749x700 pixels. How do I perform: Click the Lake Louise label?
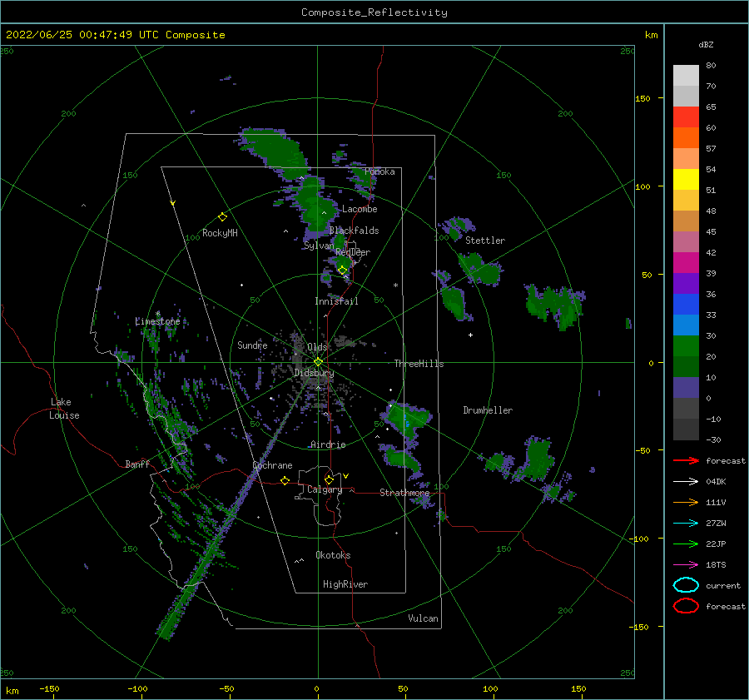64,409
